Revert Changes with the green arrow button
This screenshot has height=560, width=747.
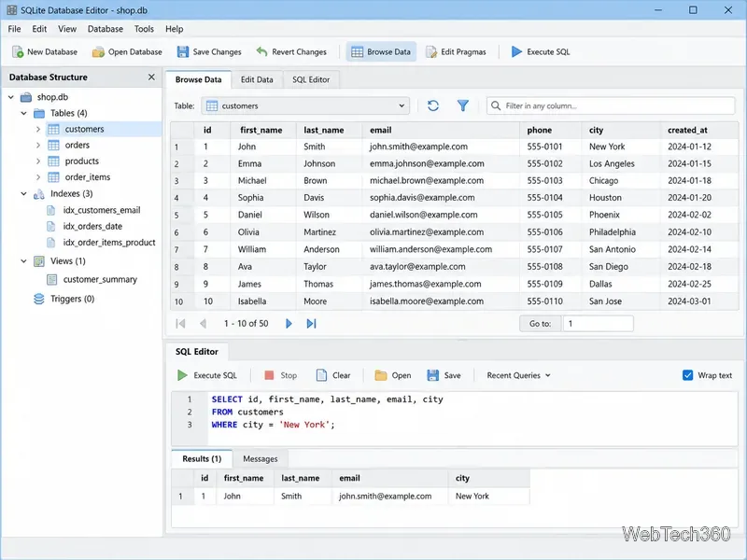291,52
